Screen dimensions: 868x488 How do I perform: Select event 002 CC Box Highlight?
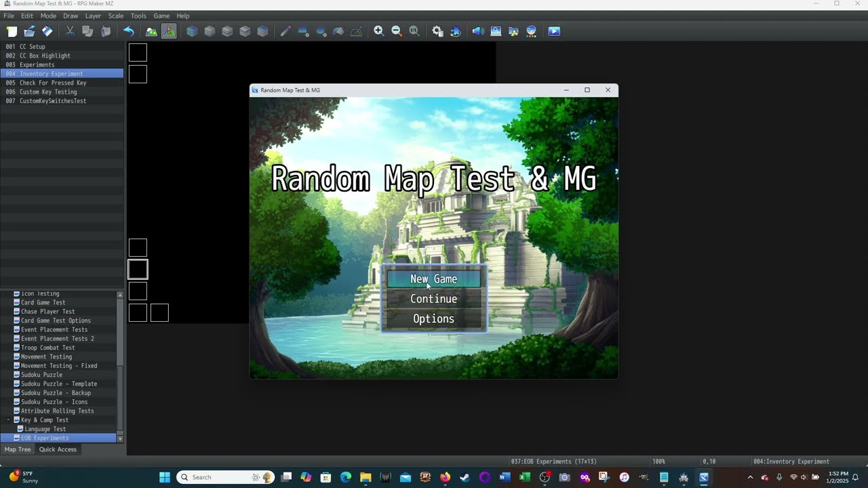62,56
